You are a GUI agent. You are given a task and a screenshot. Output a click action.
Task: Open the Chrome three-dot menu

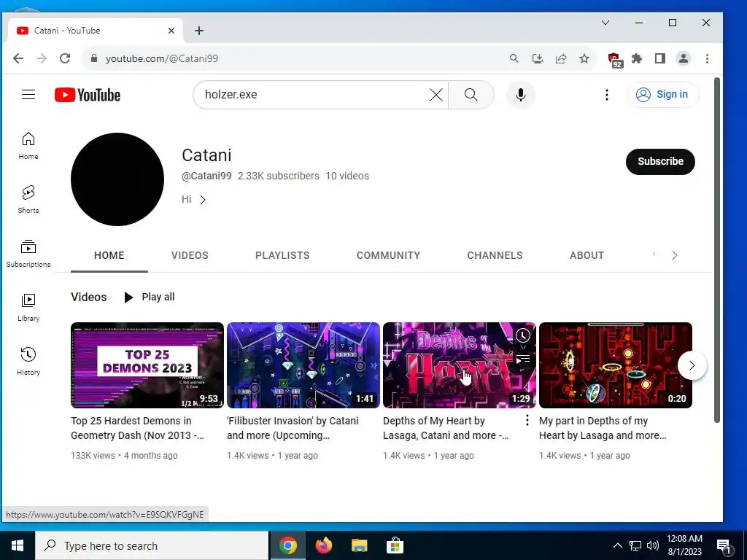707,58
